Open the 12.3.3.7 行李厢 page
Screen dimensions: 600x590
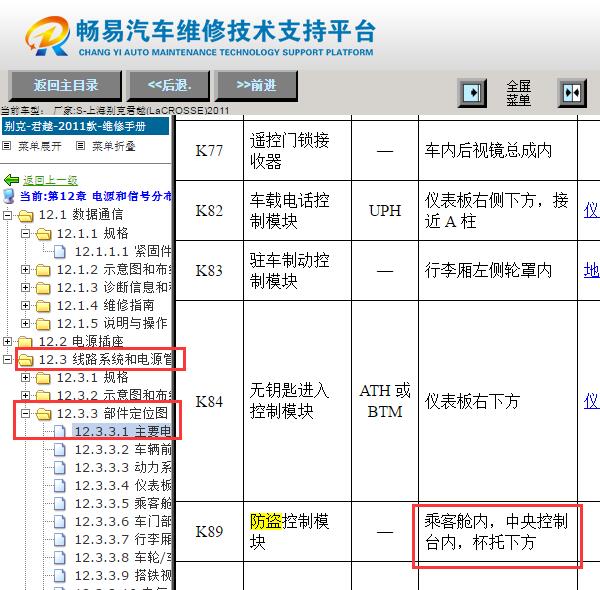[123, 539]
